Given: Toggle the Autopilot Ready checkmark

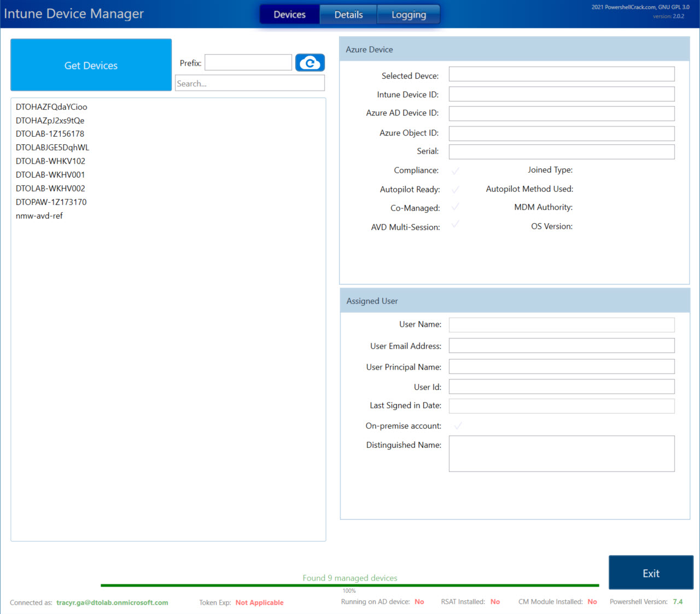Looking at the screenshot, I should [455, 189].
